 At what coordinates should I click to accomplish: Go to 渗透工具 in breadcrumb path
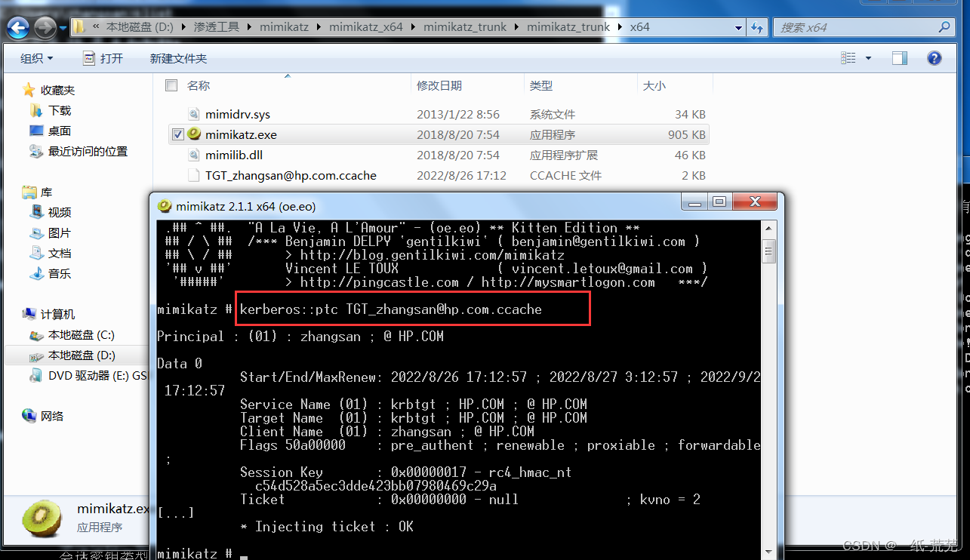click(x=218, y=26)
